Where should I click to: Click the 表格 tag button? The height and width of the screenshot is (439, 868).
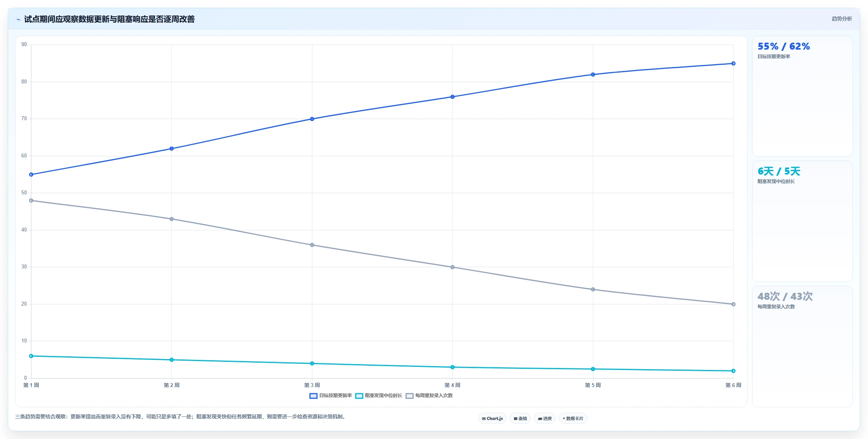[x=520, y=418]
